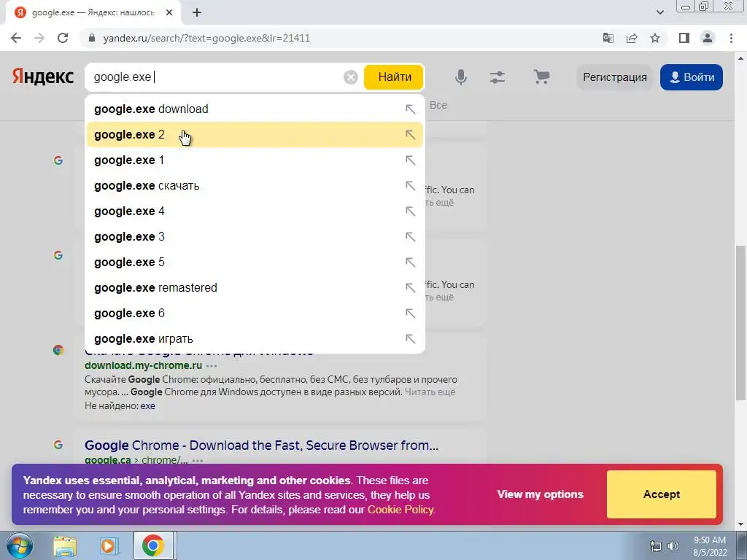Select suggestion google.exe 5
Image resolution: width=747 pixels, height=560 pixels.
coord(255,262)
